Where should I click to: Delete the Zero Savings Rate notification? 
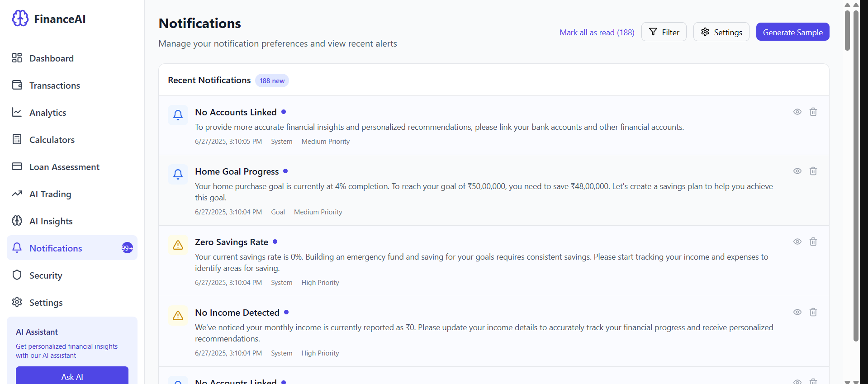813,242
